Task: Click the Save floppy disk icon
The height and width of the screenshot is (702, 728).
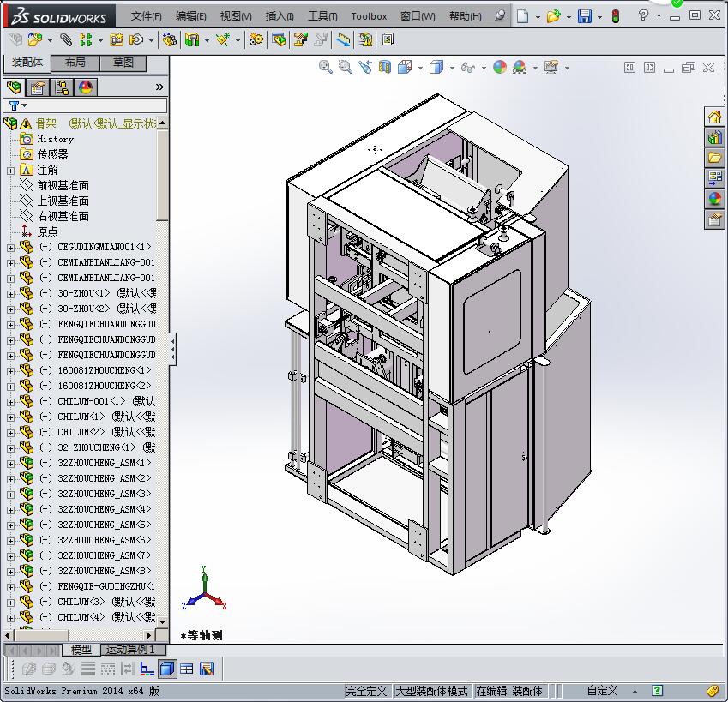Action: pos(585,16)
